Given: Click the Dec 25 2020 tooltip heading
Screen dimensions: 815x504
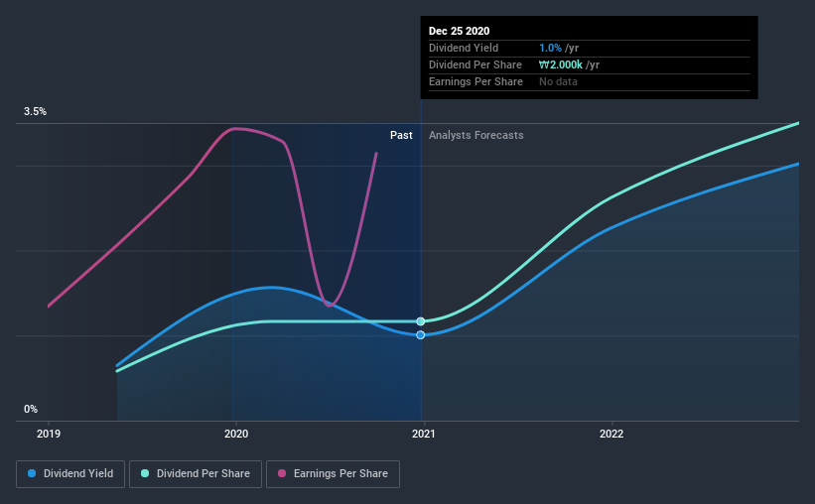Looking at the screenshot, I should (459, 31).
